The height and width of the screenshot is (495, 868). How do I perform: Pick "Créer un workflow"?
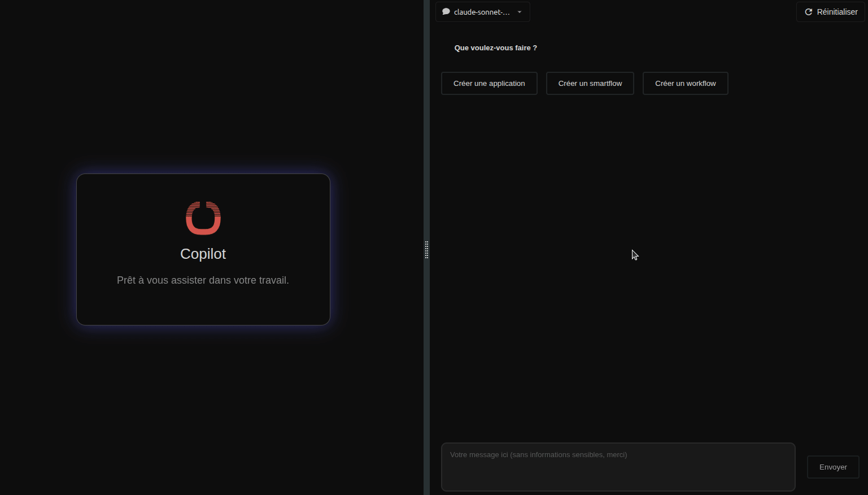(685, 84)
